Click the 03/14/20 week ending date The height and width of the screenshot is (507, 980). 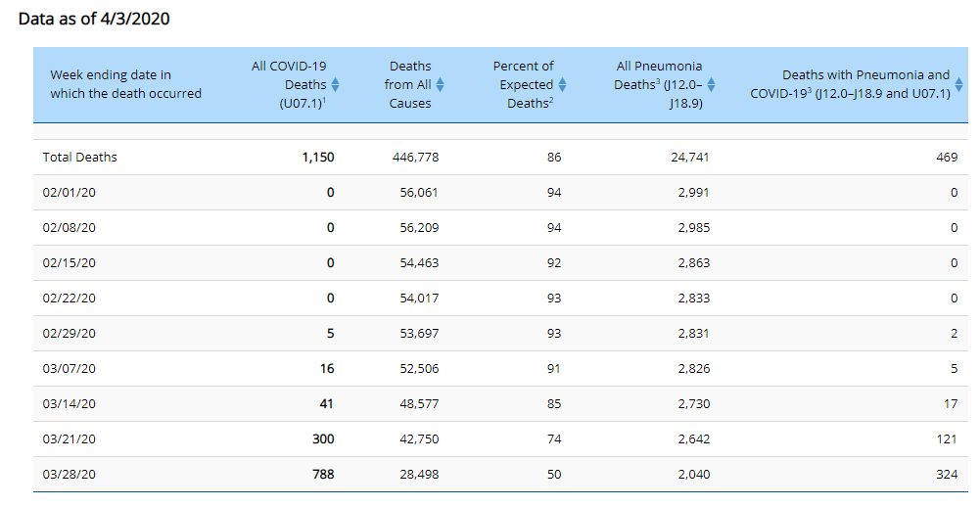point(70,404)
